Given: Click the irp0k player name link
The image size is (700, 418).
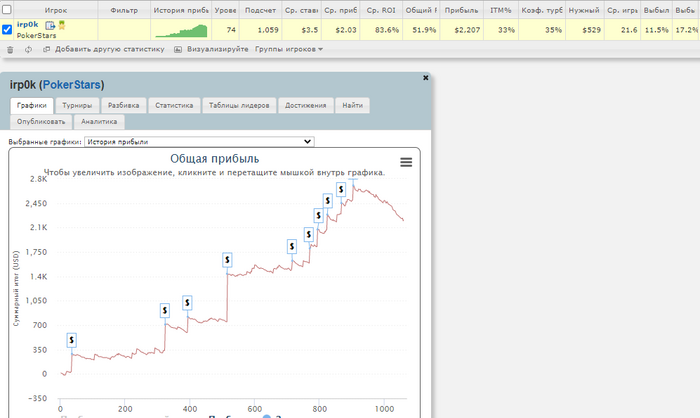Looking at the screenshot, I should (x=28, y=25).
